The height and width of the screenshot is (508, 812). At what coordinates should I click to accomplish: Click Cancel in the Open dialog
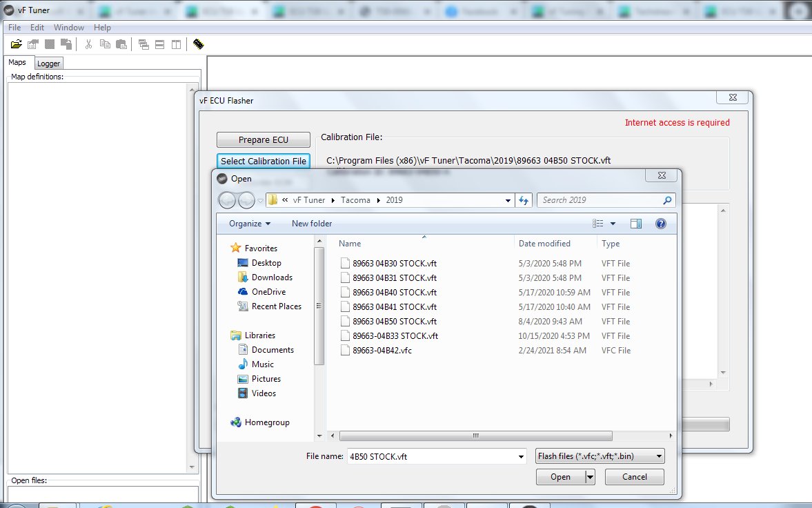click(x=635, y=477)
